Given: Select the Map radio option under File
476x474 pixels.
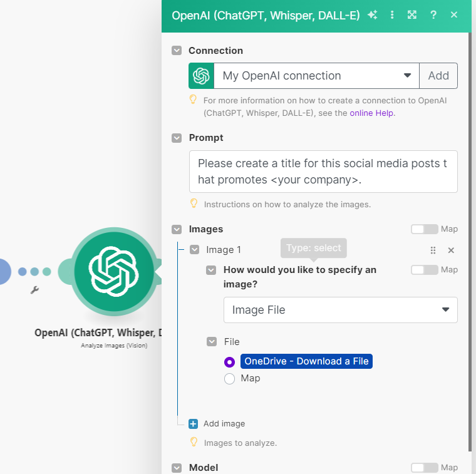Looking at the screenshot, I should coord(229,379).
